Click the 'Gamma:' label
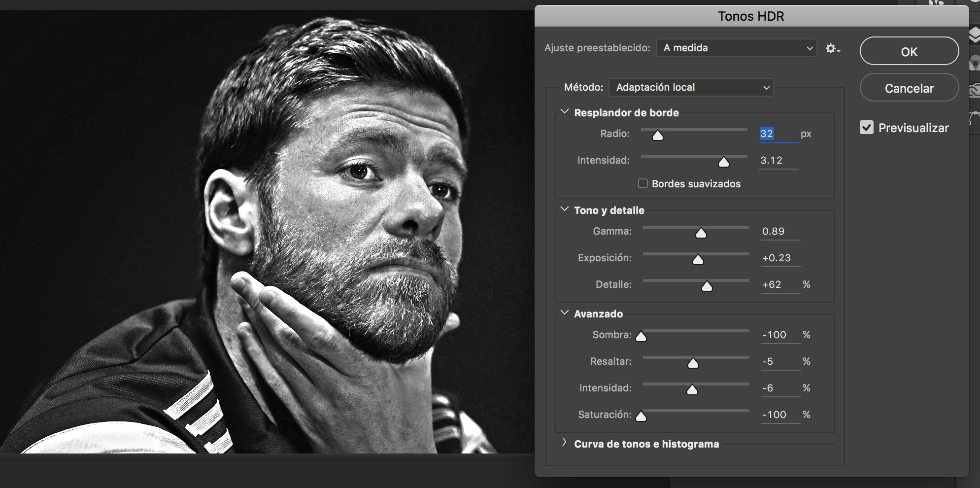This screenshot has width=980, height=488. point(612,231)
